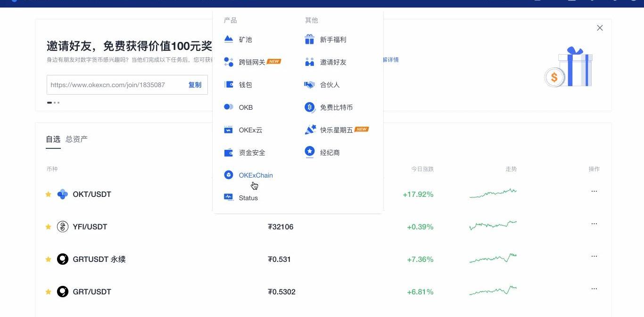Go to third banner slide dot
The width and height of the screenshot is (644, 317).
58,102
